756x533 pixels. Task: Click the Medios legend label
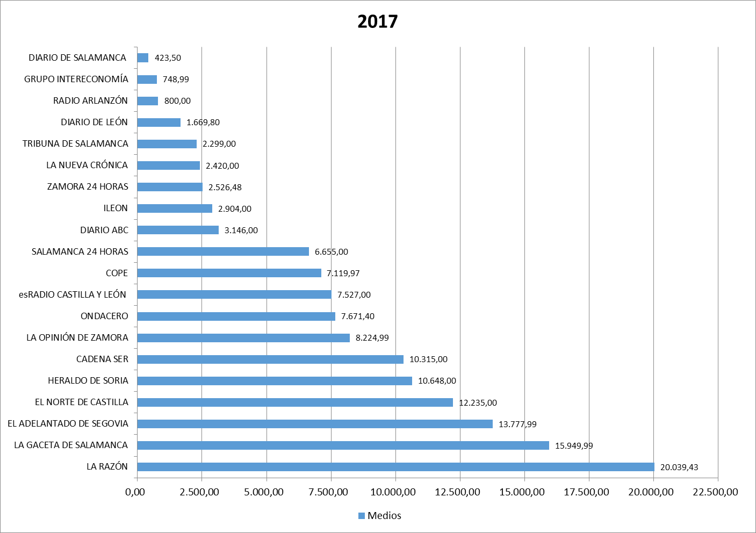384,516
